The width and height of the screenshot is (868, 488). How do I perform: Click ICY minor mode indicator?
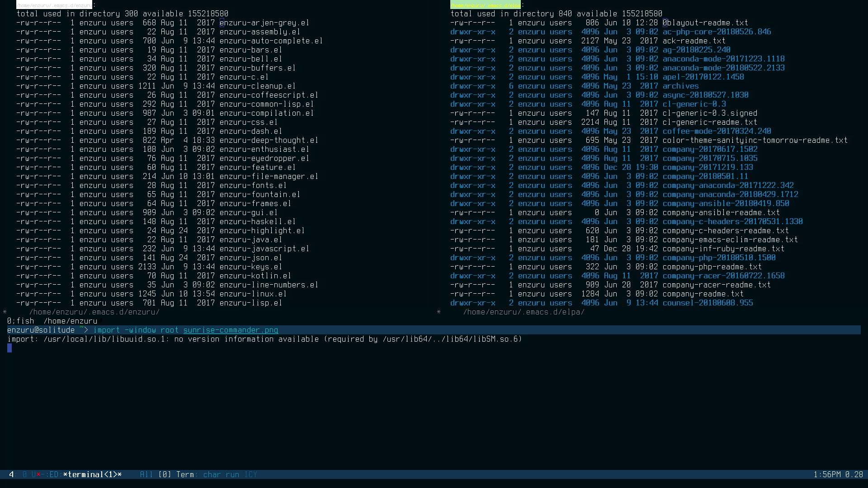point(250,474)
